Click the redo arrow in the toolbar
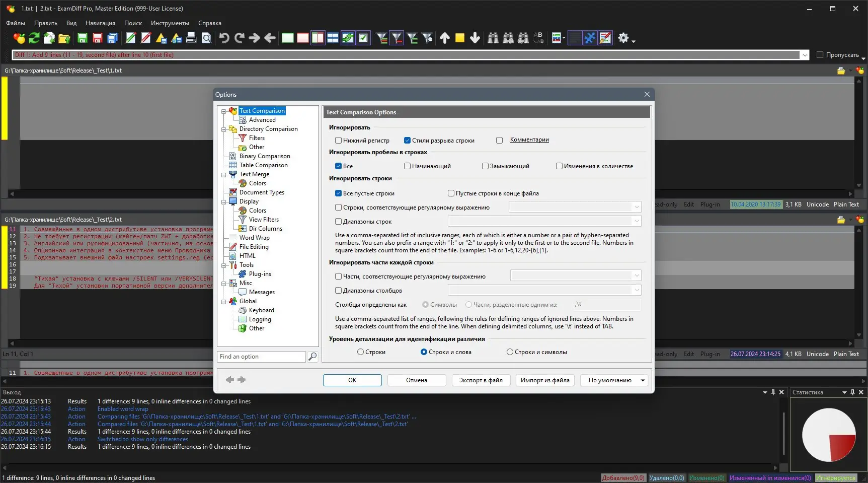Viewport: 868px width, 483px height. pos(239,38)
